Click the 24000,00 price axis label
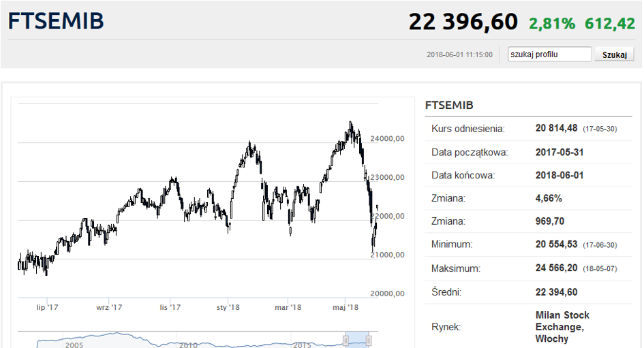Viewport: 644px width, 348px height. (387, 139)
